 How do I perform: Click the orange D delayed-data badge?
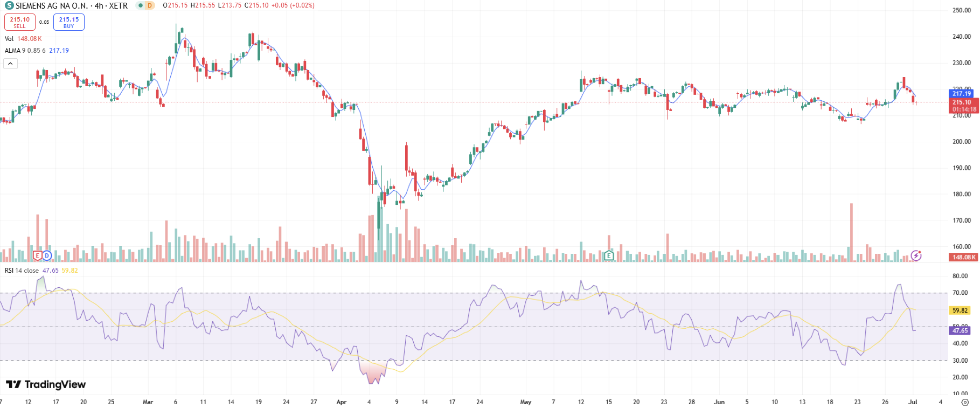coord(149,5)
